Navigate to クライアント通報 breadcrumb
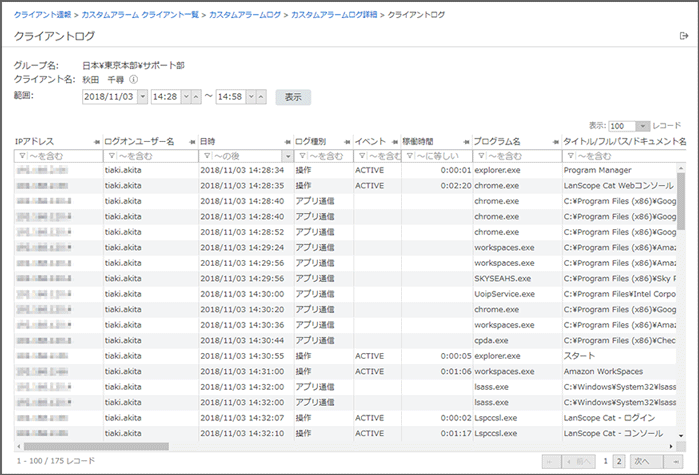699x475 pixels. (41, 14)
